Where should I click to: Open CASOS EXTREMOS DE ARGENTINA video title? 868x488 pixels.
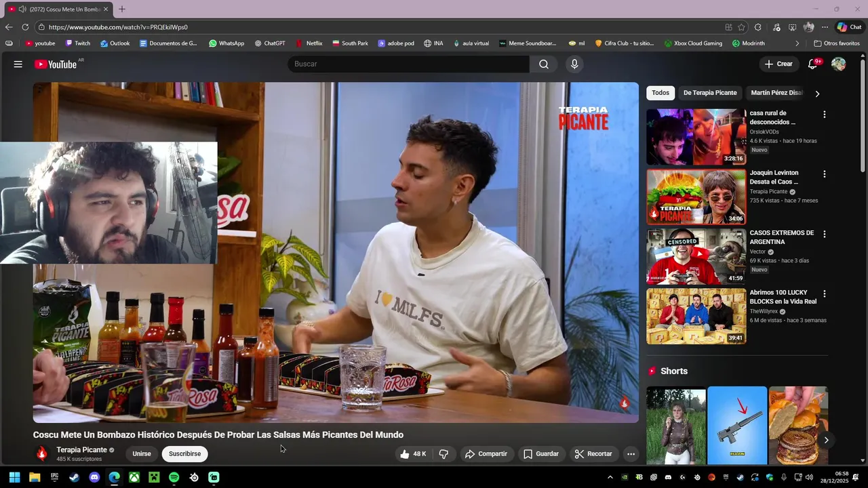tap(781, 237)
